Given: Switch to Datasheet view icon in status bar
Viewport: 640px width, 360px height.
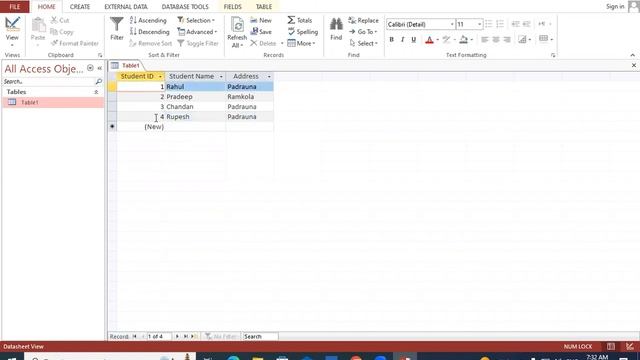Looking at the screenshot, I should point(611,347).
